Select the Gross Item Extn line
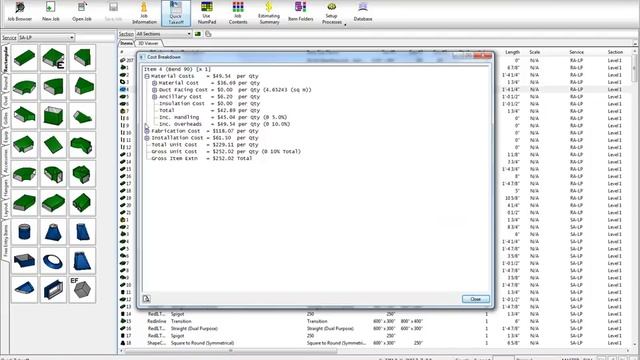This screenshot has height=360, width=640. (x=202, y=158)
